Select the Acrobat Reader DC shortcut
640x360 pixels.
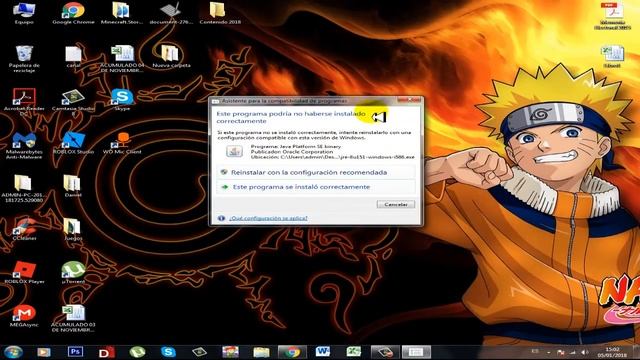pyautogui.click(x=24, y=102)
